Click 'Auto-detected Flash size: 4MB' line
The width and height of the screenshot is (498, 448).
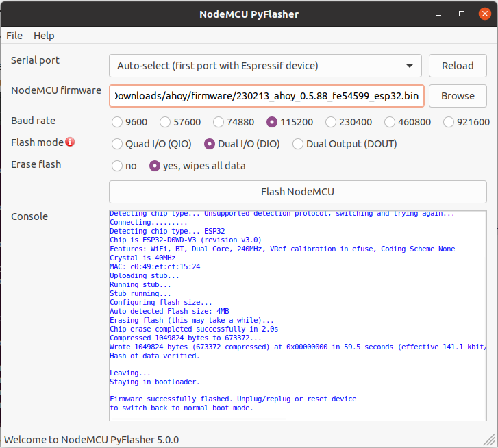[x=169, y=311]
